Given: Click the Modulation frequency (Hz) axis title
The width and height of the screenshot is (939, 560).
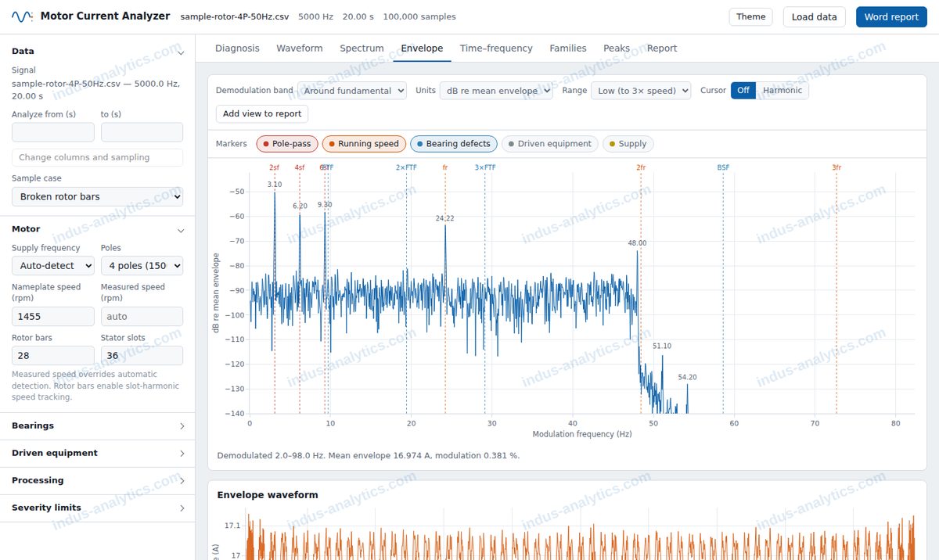Looking at the screenshot, I should pos(582,434).
